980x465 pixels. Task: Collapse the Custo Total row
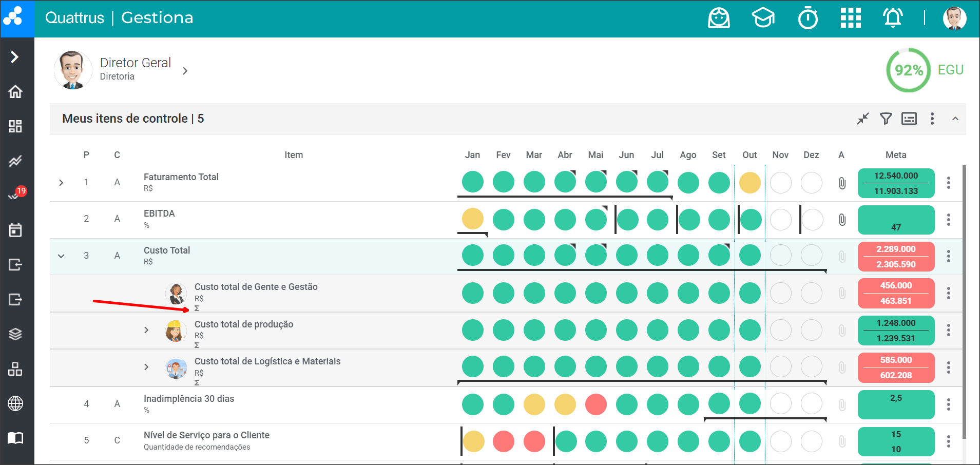click(61, 256)
